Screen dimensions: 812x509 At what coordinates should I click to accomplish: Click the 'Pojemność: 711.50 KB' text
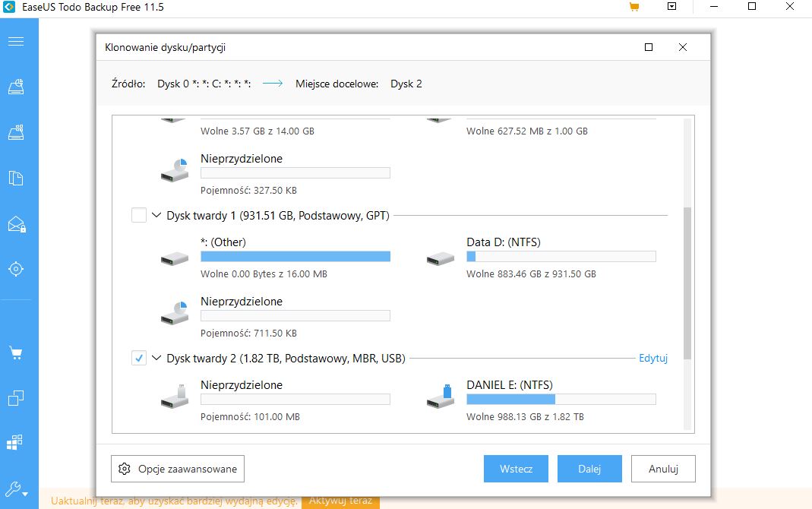coord(248,334)
